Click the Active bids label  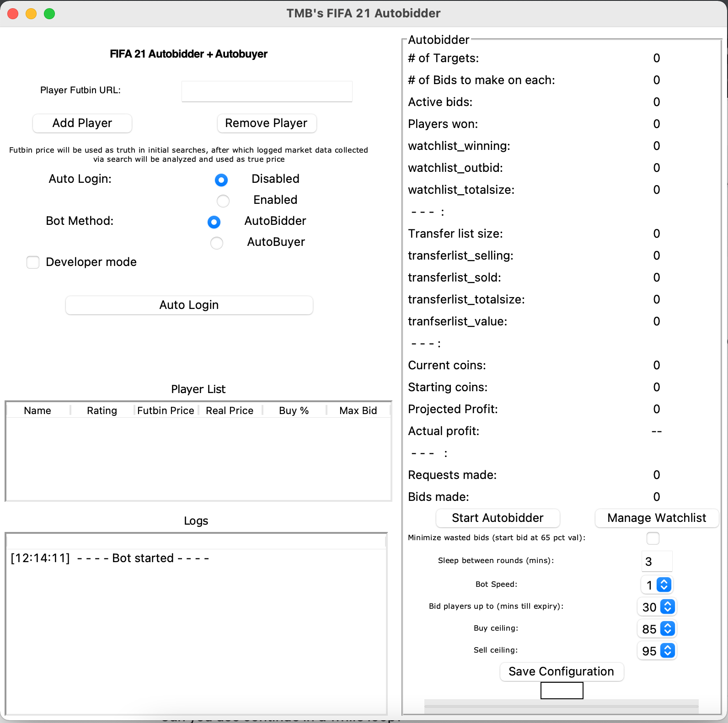[440, 102]
